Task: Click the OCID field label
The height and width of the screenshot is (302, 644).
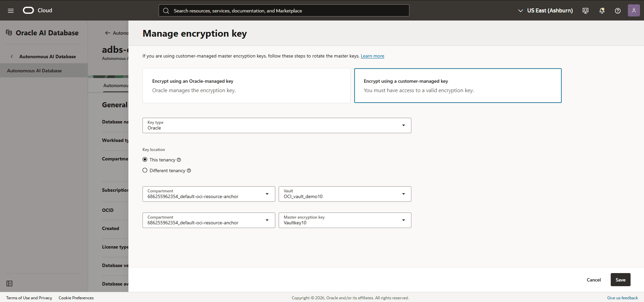Action: [108, 210]
